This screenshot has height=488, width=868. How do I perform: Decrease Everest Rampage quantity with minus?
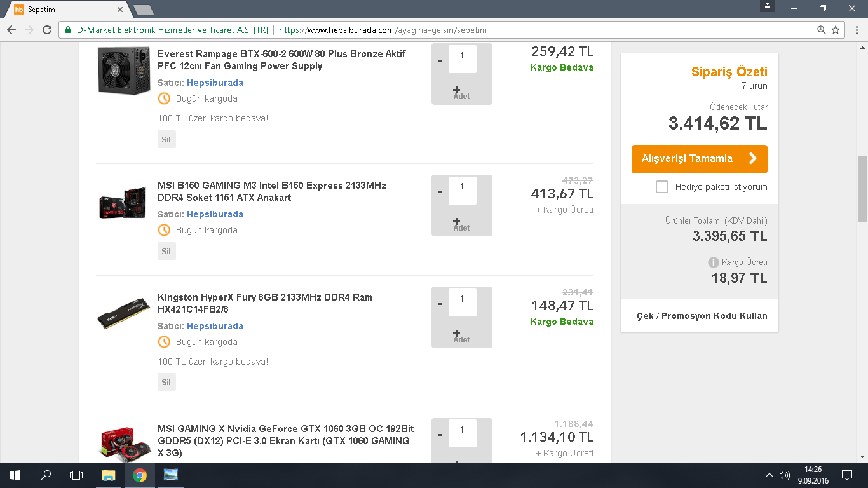(x=440, y=60)
